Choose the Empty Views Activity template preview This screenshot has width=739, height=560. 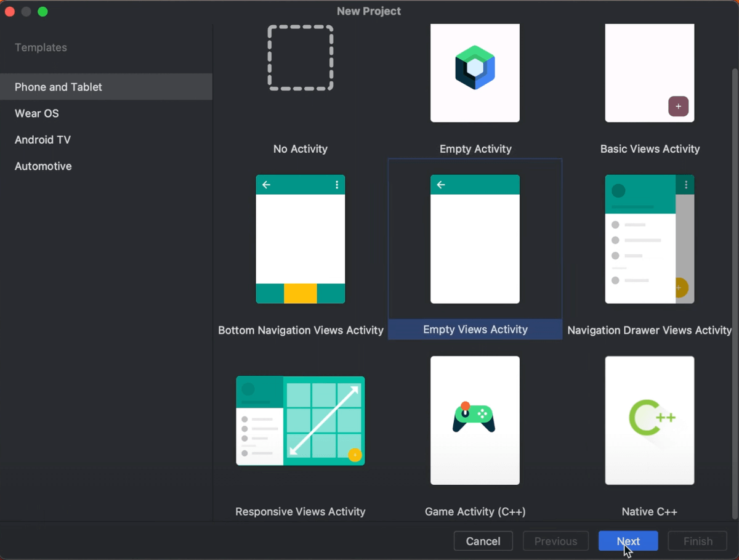coord(475,239)
